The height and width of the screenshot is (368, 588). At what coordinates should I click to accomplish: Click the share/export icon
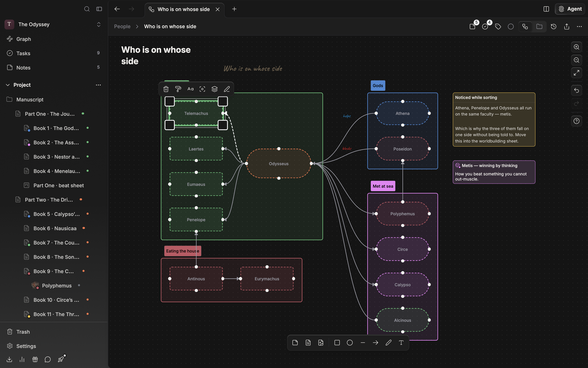(567, 26)
